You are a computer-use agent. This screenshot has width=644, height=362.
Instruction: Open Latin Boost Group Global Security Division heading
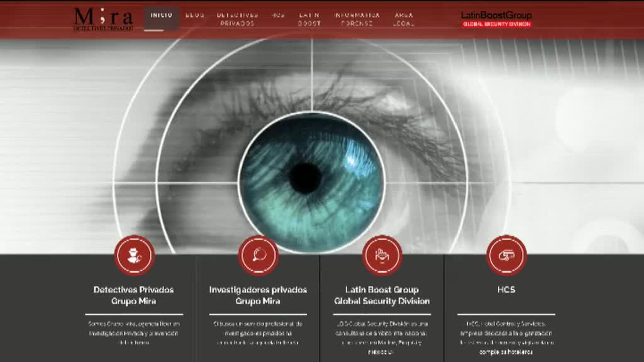382,295
